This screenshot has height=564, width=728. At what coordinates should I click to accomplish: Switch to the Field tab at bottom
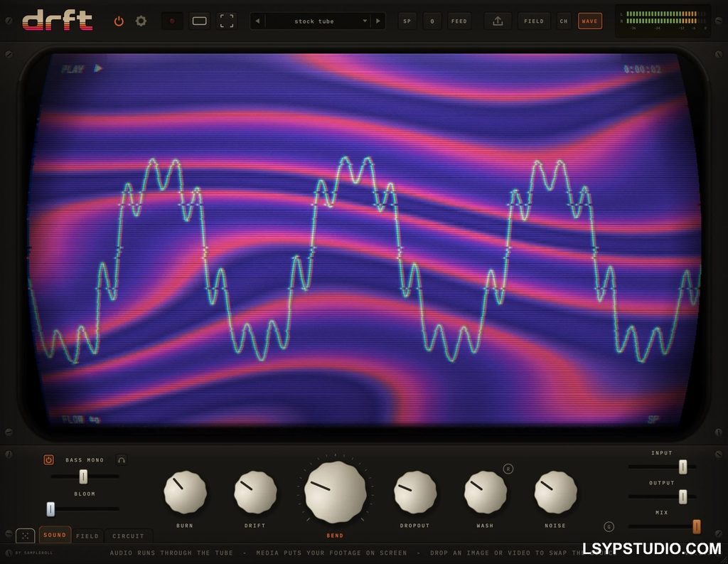pyautogui.click(x=87, y=536)
